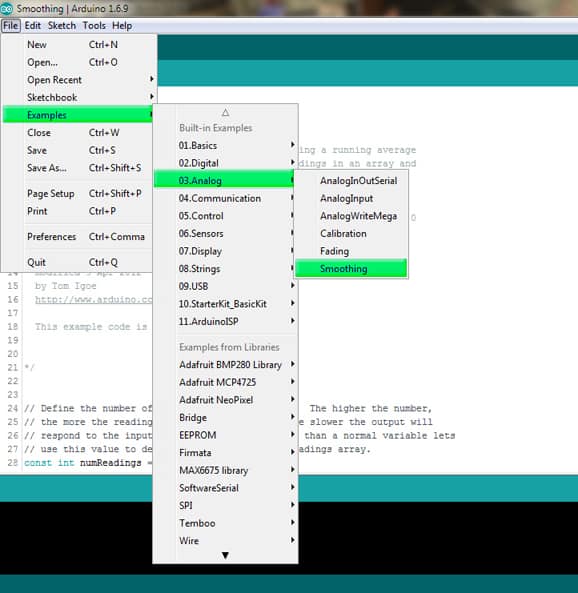Choose New from File menu

79,45
